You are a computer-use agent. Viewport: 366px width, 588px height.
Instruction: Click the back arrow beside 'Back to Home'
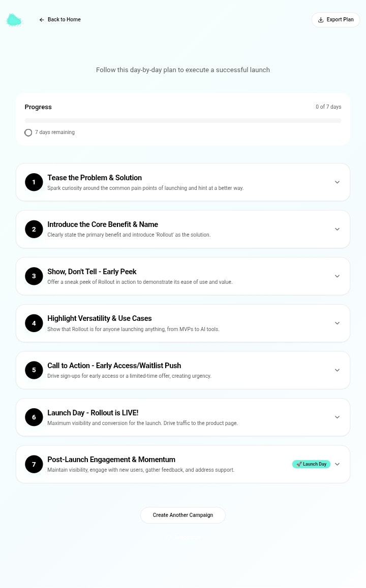42,19
